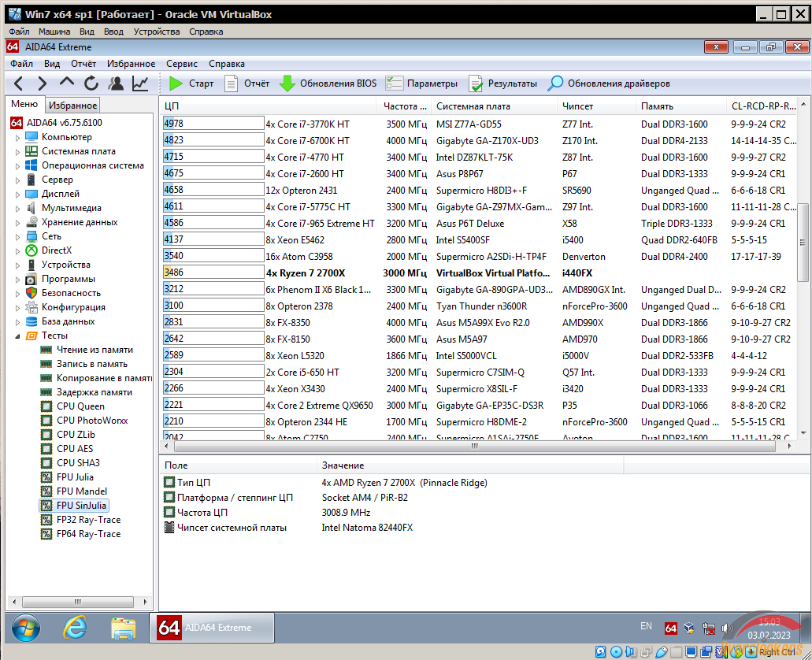Expand the Сеть tree node
This screenshot has width=812, height=660.
(17, 237)
